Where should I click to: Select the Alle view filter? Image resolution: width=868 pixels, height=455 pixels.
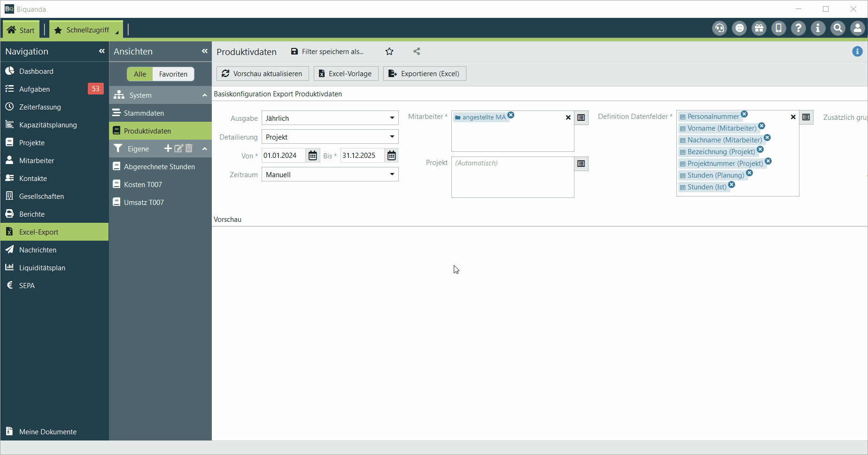pyautogui.click(x=140, y=74)
